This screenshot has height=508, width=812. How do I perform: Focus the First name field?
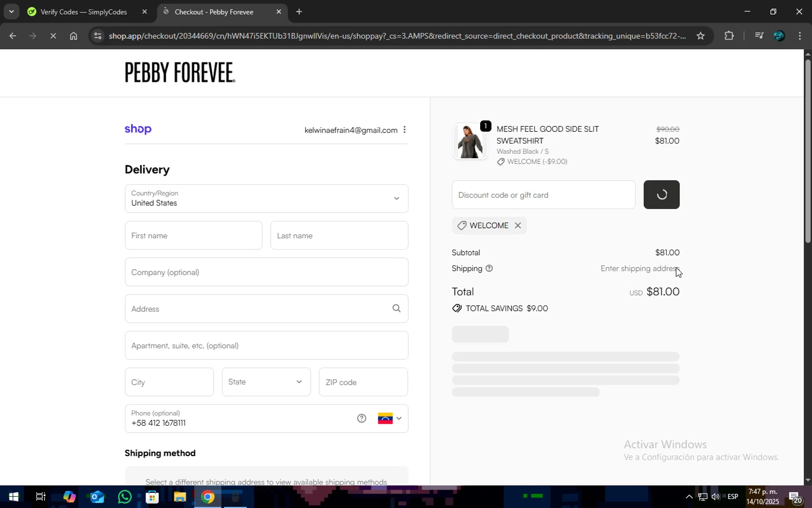coord(193,236)
